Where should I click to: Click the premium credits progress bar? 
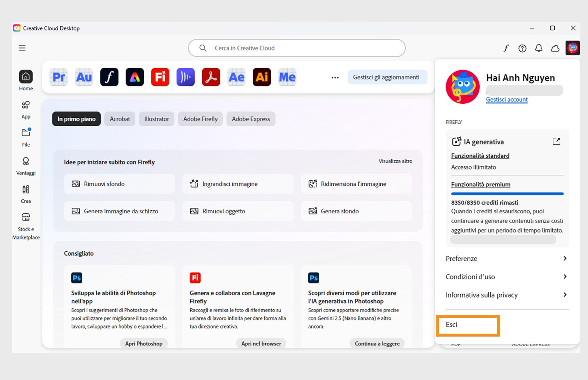coord(507,194)
